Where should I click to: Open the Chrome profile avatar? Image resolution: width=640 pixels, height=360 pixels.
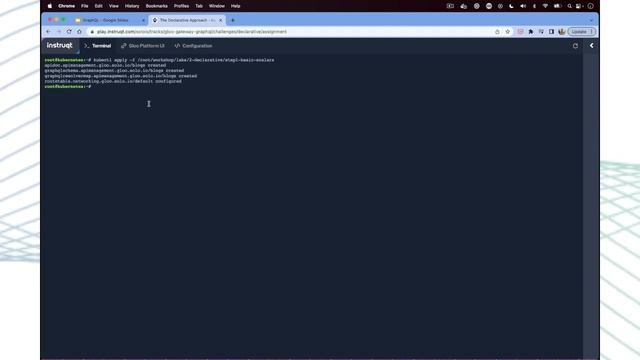[562, 31]
